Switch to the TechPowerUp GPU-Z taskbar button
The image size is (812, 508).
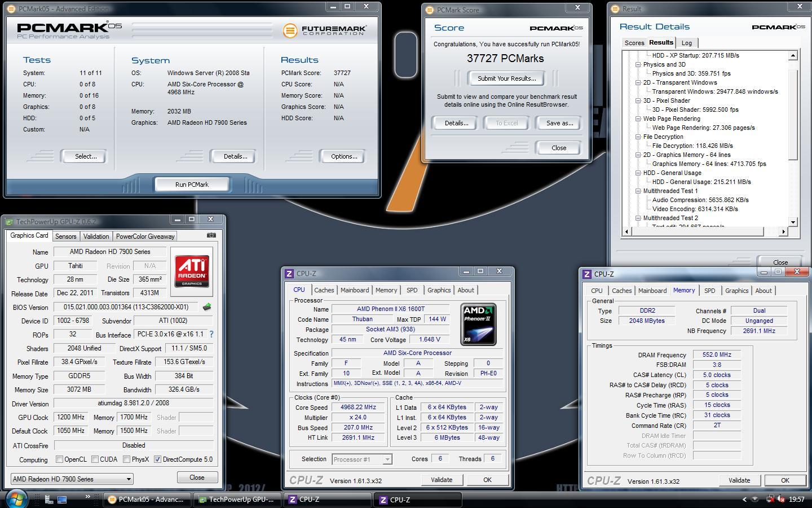[237, 500]
